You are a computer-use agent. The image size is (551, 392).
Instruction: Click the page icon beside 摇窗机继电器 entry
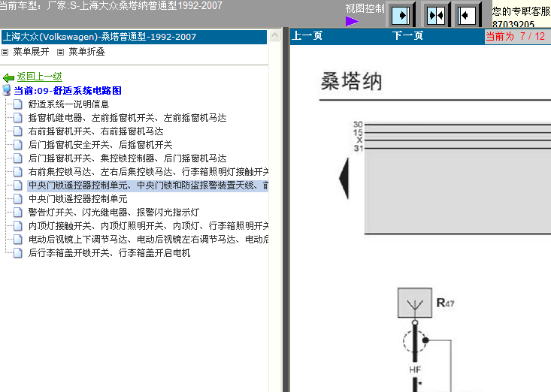pos(18,118)
